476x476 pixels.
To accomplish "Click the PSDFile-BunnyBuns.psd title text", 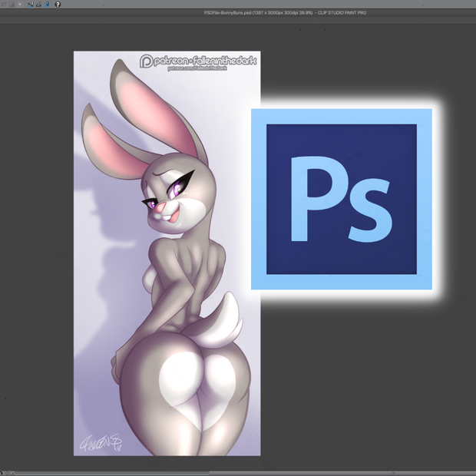I will point(285,13).
